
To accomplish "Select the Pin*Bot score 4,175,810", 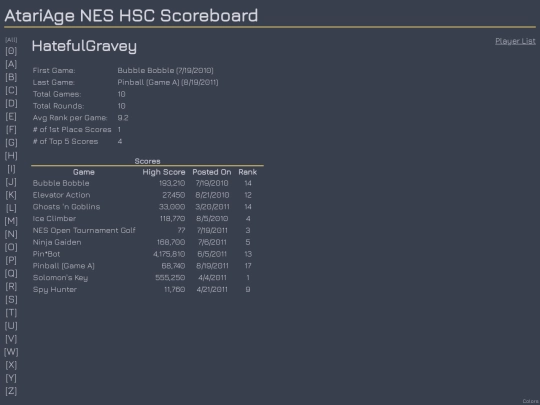I will (169, 254).
